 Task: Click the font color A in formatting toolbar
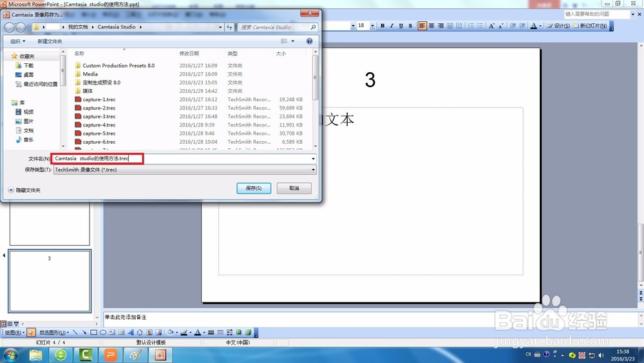[x=533, y=26]
